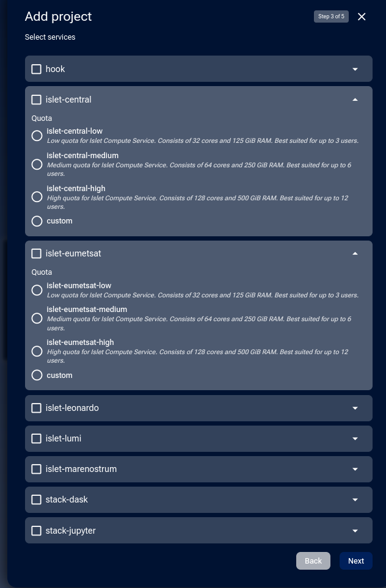Select islet-central-medium quota radio button
This screenshot has height=588, width=386.
click(x=37, y=164)
